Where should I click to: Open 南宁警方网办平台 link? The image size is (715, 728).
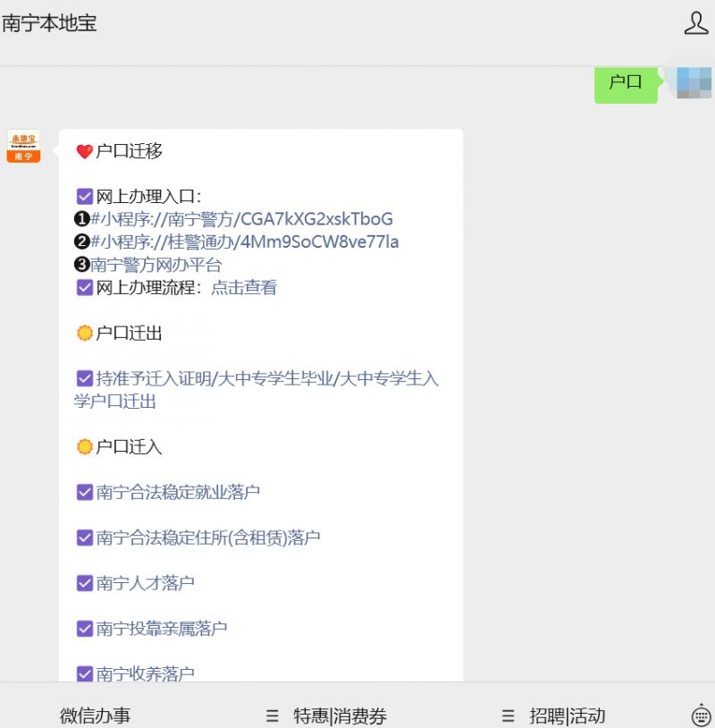156,265
